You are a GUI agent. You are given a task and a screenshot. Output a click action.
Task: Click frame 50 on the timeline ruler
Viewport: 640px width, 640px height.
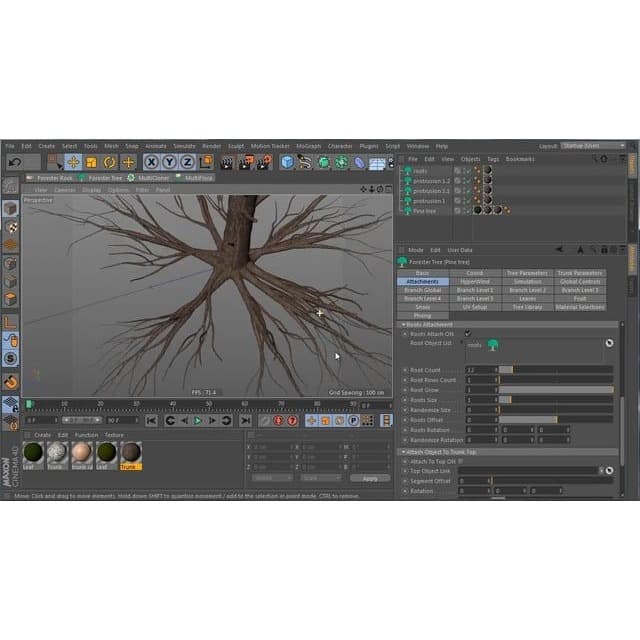pyautogui.click(x=209, y=404)
